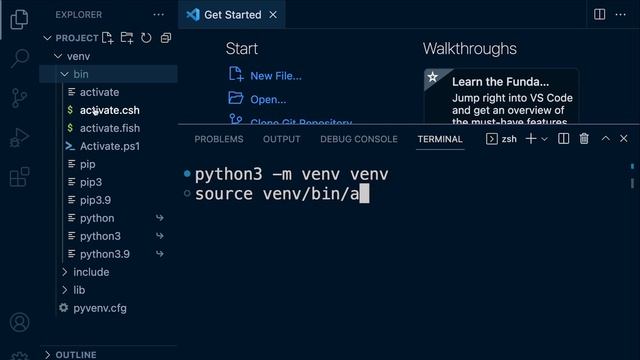This screenshot has width=640, height=360.
Task: Open the Source Control view
Action: 19,98
